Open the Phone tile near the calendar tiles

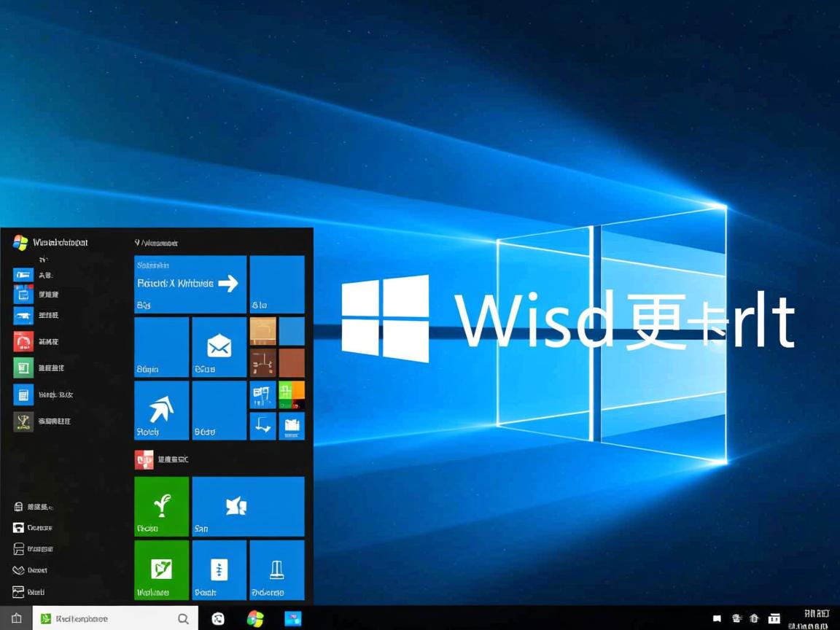[x=217, y=570]
